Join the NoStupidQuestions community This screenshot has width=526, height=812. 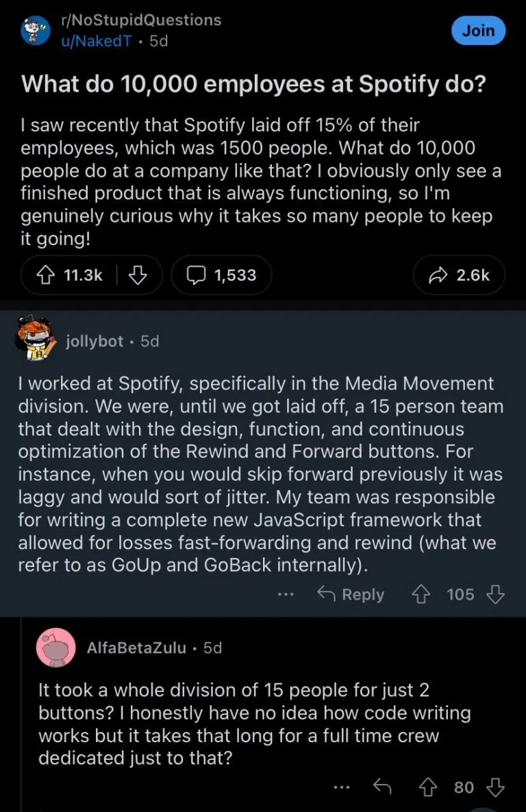[x=478, y=31]
